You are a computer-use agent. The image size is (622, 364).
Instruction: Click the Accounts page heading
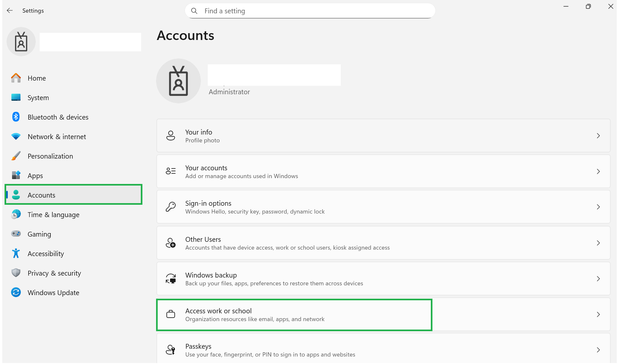[185, 35]
